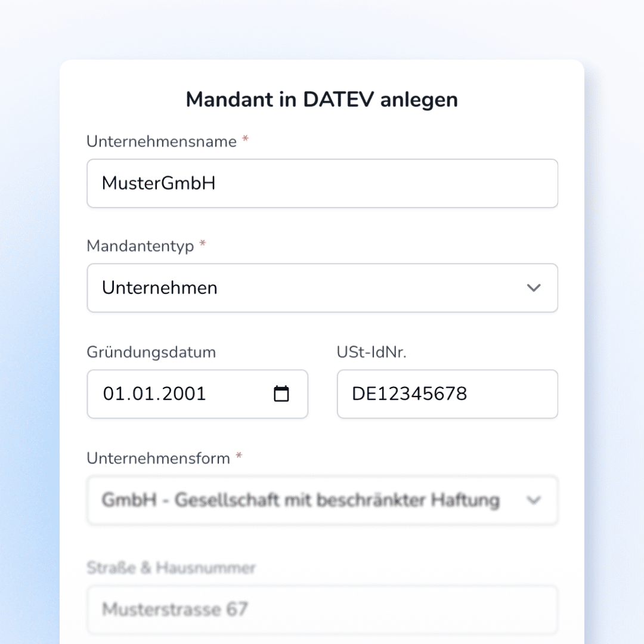The width and height of the screenshot is (644, 644).
Task: Click into the USt-IdNr. field with DE12345678
Action: (447, 394)
